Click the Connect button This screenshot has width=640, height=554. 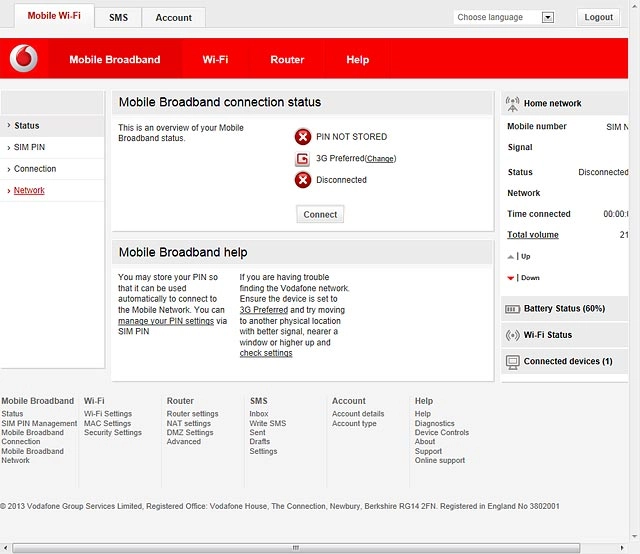point(320,214)
